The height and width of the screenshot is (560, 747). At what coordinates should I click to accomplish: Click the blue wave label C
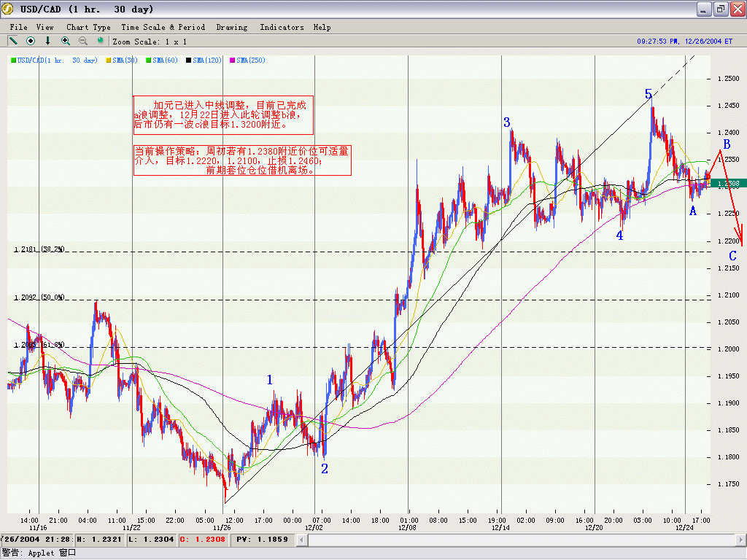coord(732,256)
